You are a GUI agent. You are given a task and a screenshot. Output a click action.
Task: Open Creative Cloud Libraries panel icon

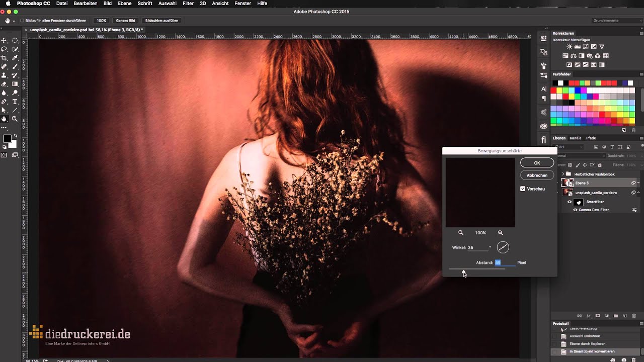point(543,126)
